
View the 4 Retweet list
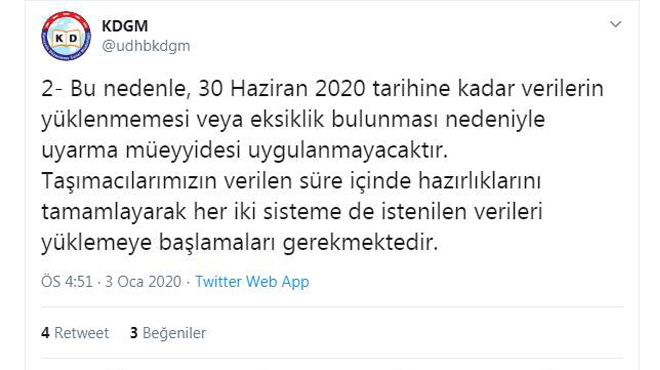coord(75,333)
